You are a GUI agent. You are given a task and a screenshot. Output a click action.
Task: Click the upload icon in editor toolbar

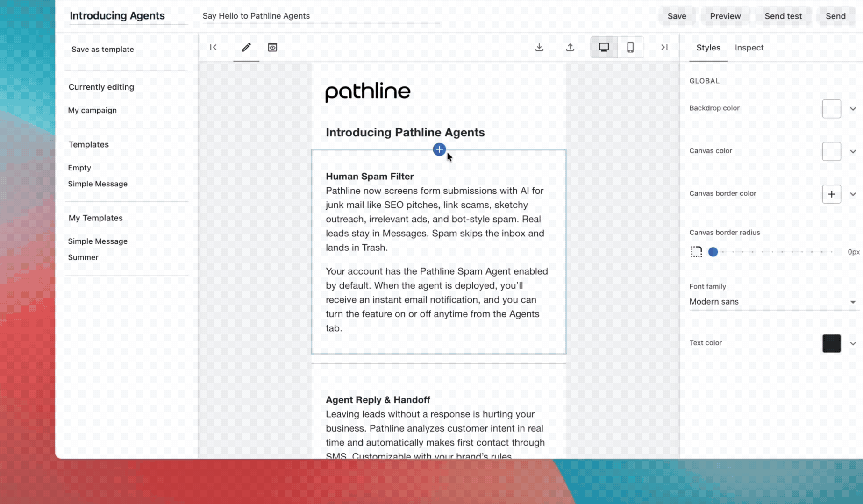pos(570,47)
